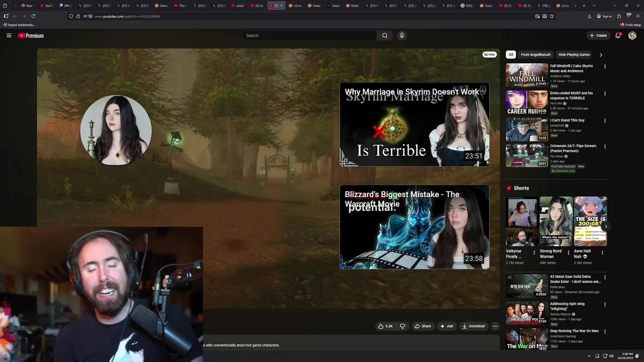Go to YouTube Premium home logo

click(31, 36)
